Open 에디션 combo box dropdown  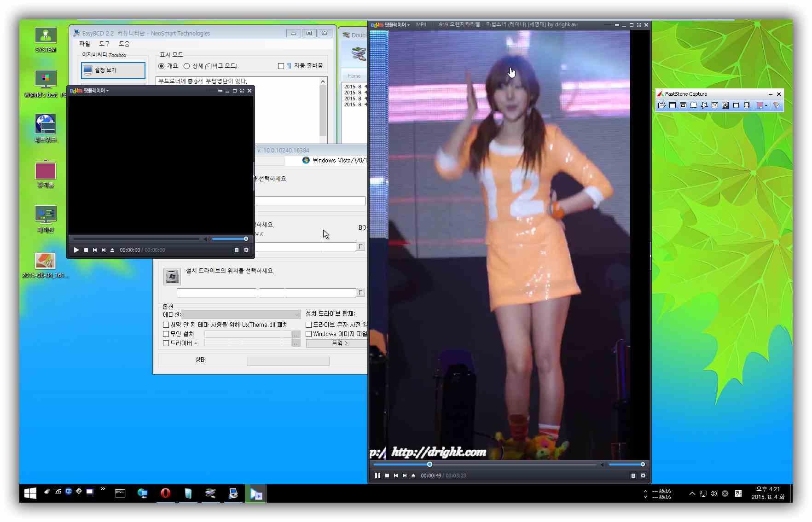pos(241,314)
